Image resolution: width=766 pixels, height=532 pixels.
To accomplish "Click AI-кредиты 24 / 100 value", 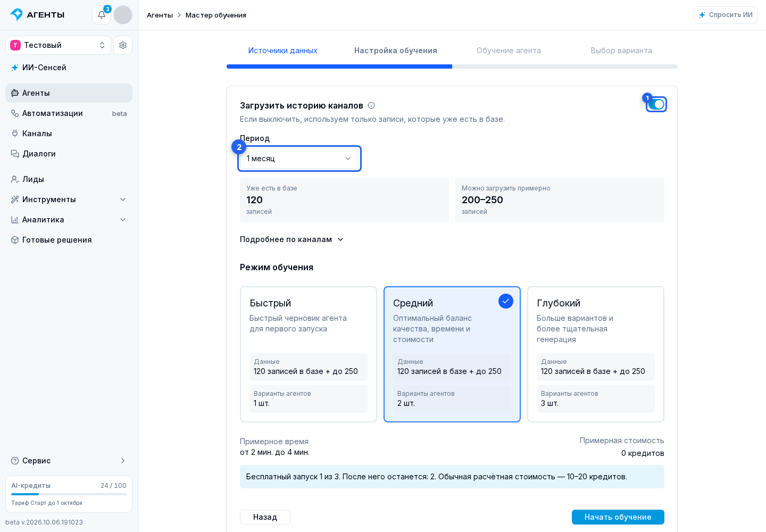I will pyautogui.click(x=113, y=486).
